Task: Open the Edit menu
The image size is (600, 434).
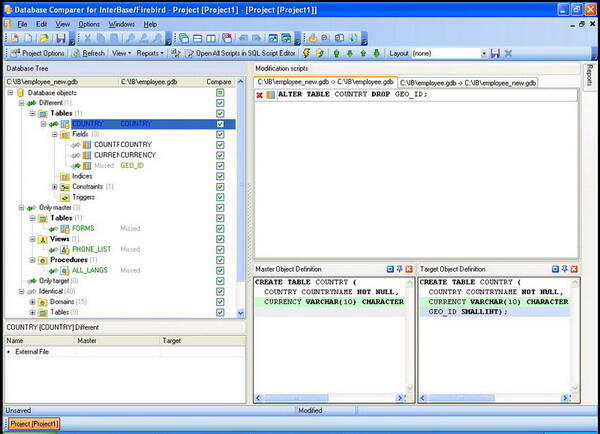Action: tap(41, 24)
